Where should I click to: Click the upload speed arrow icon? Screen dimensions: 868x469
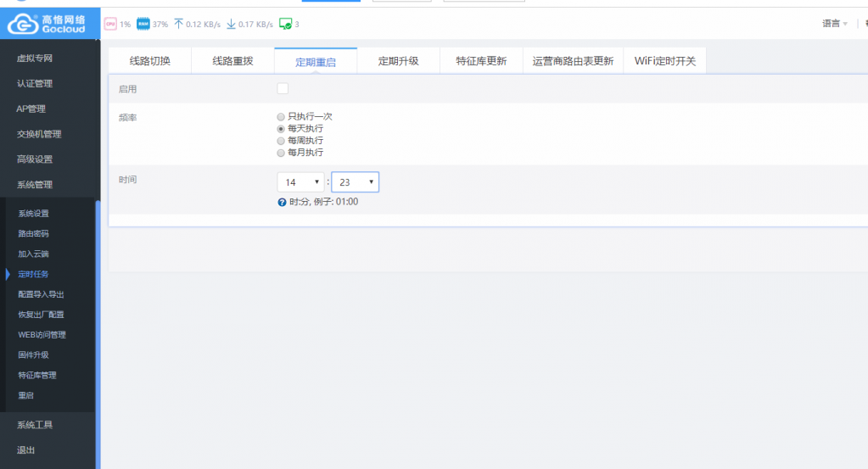(178, 24)
